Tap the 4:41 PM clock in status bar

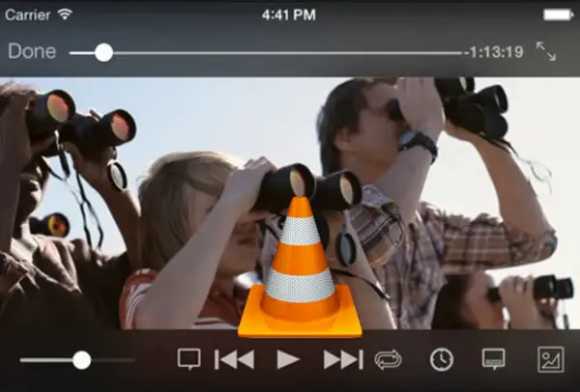click(x=288, y=14)
